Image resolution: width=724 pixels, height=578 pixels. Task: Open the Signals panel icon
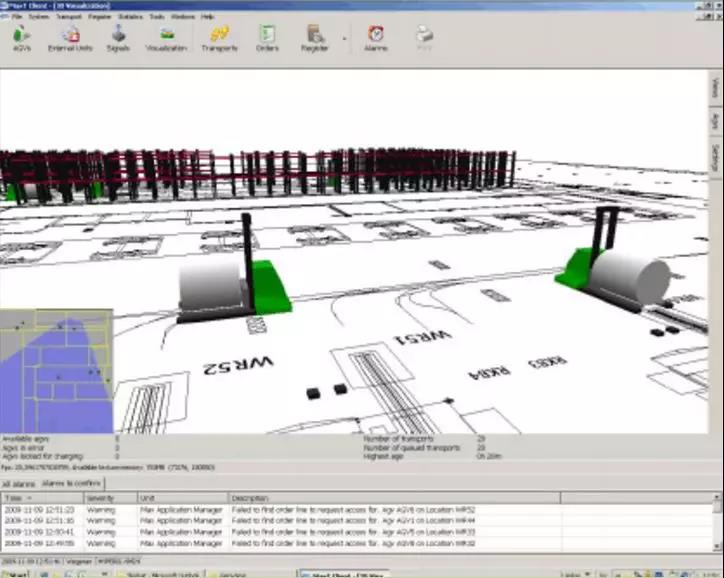118,39
